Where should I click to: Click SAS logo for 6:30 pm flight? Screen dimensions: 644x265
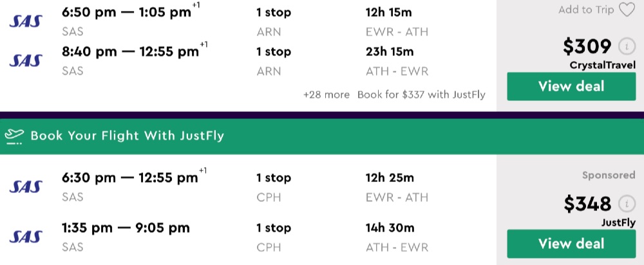click(26, 187)
